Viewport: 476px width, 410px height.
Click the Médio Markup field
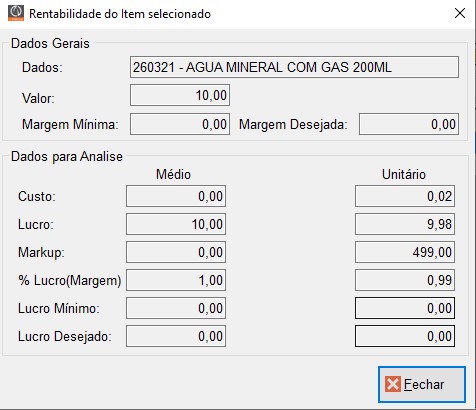coord(176,252)
